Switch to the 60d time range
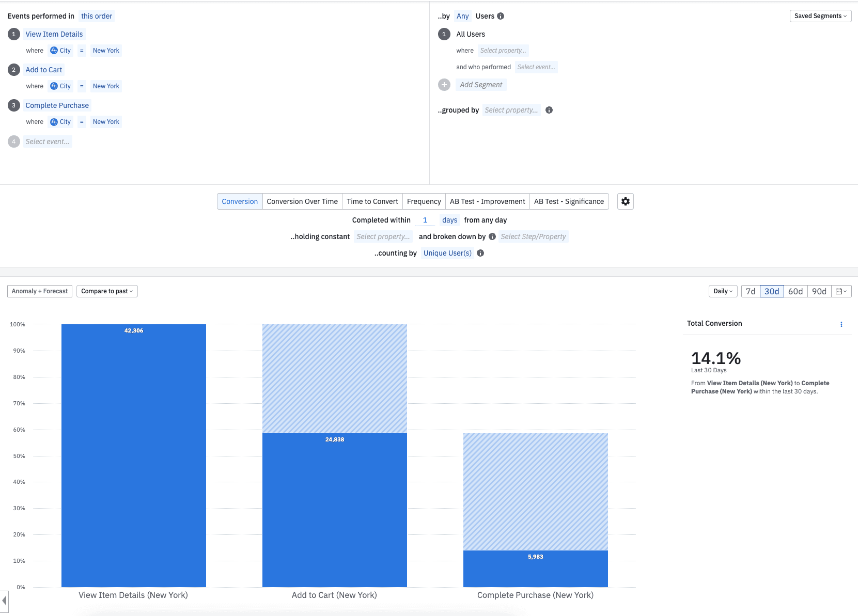This screenshot has height=616, width=858. click(x=795, y=291)
